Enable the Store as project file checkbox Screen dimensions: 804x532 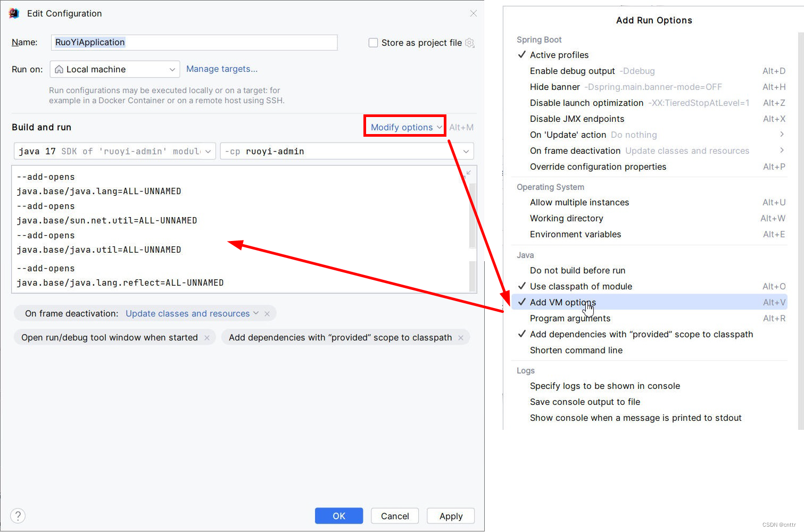click(374, 43)
